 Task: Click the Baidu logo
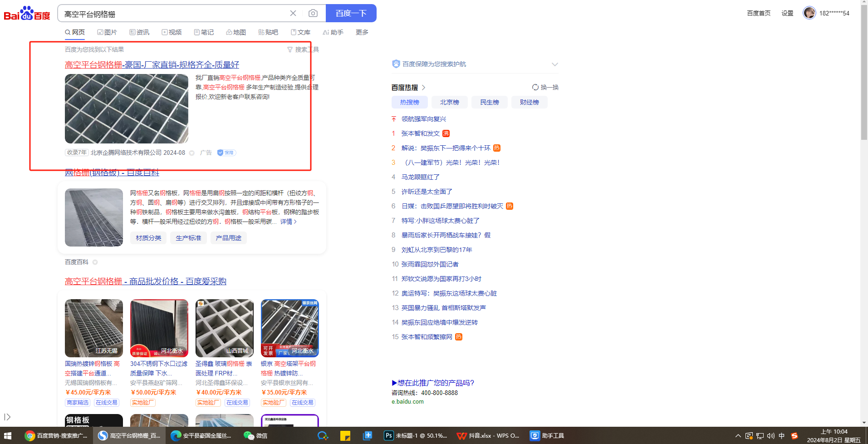[x=27, y=14]
